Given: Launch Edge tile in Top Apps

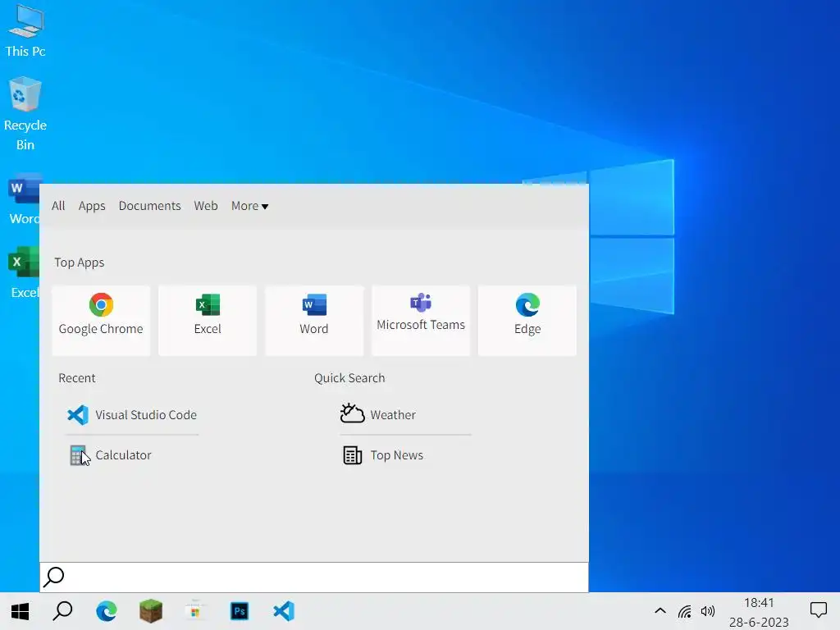Looking at the screenshot, I should tap(527, 321).
